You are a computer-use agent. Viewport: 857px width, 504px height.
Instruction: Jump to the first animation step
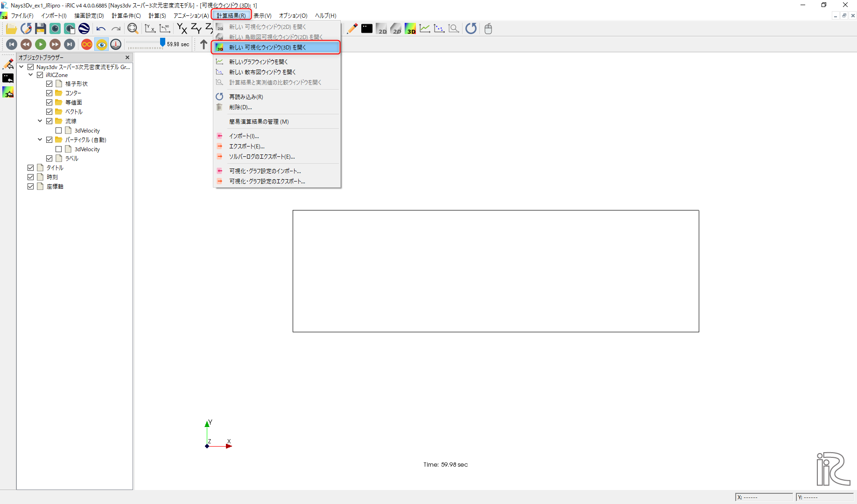click(x=12, y=44)
